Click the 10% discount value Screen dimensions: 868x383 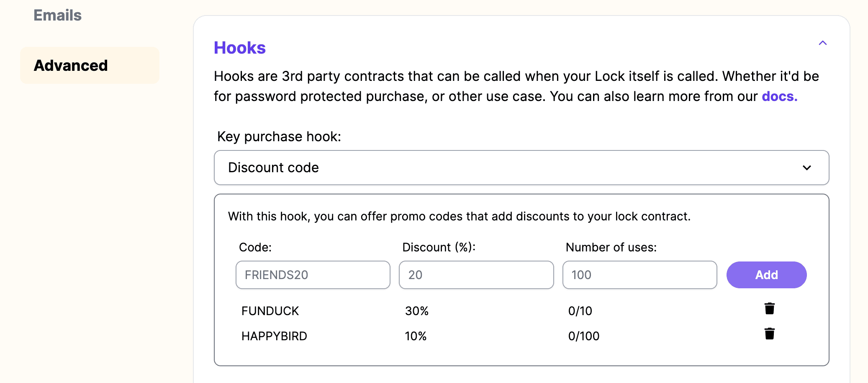416,336
